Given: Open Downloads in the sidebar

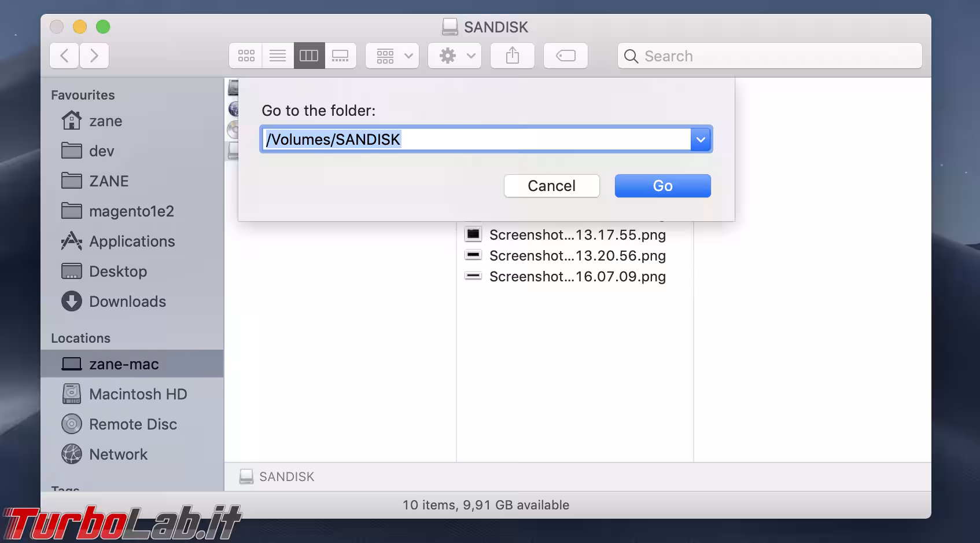Looking at the screenshot, I should click(132, 302).
